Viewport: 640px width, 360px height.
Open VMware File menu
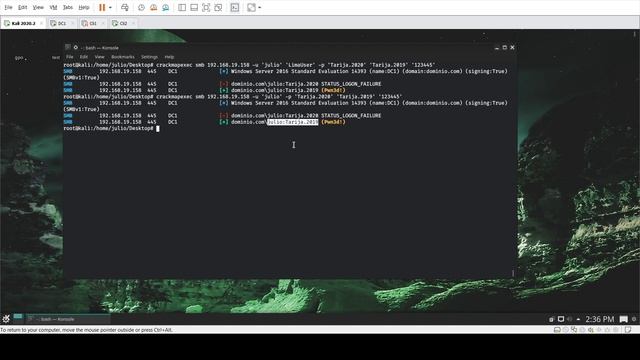pos(8,7)
